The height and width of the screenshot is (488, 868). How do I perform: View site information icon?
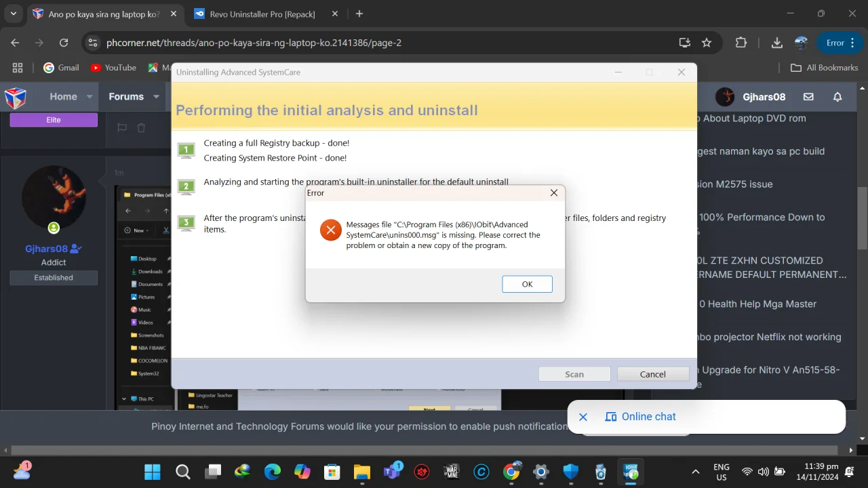tap(94, 43)
